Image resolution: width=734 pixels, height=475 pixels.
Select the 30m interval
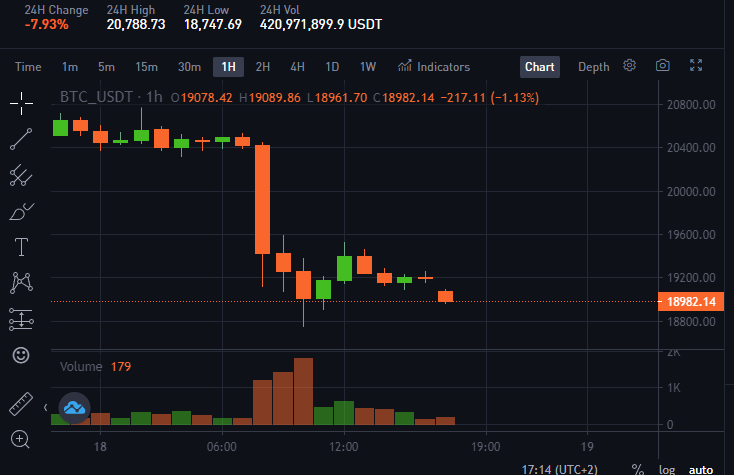pos(189,67)
